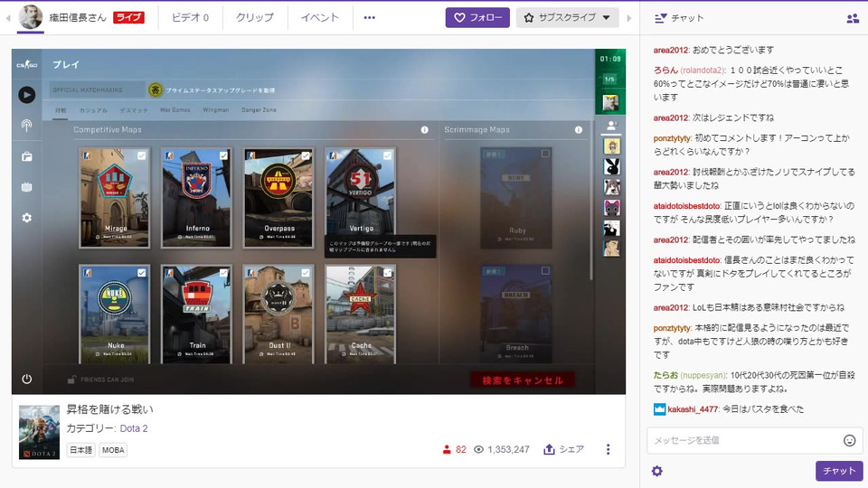
Task: Click the CS:GO power quit icon
Action: [26, 379]
